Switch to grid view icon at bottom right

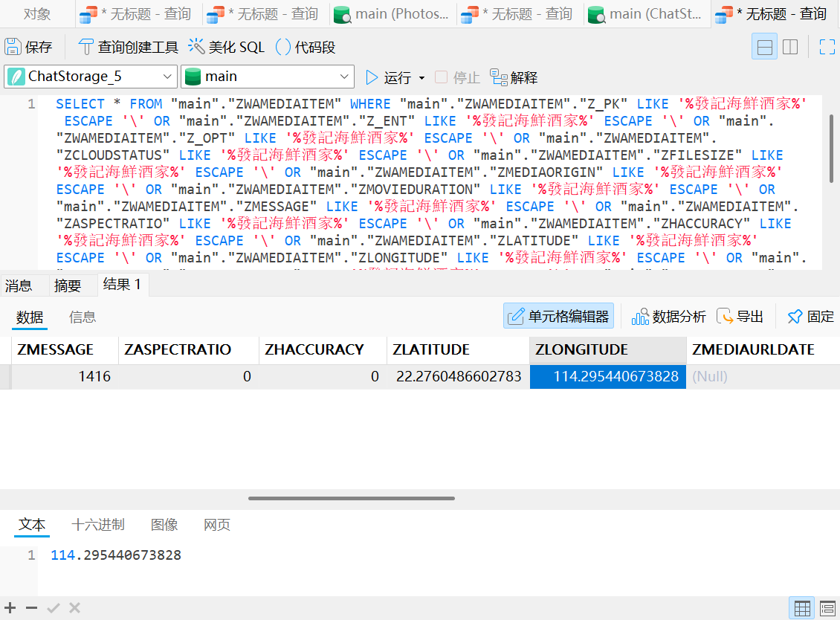point(802,608)
